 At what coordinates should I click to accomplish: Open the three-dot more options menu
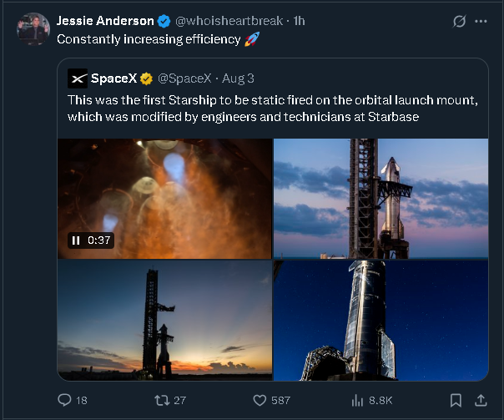pyautogui.click(x=481, y=21)
